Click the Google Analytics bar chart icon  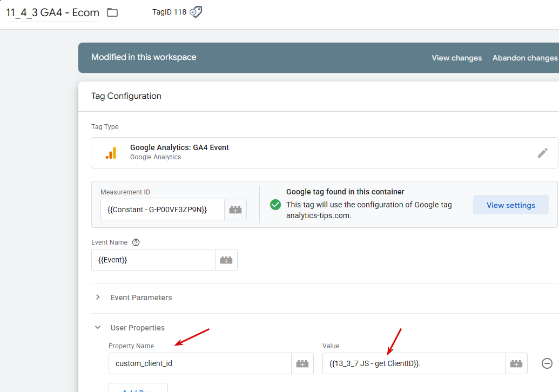click(x=111, y=153)
